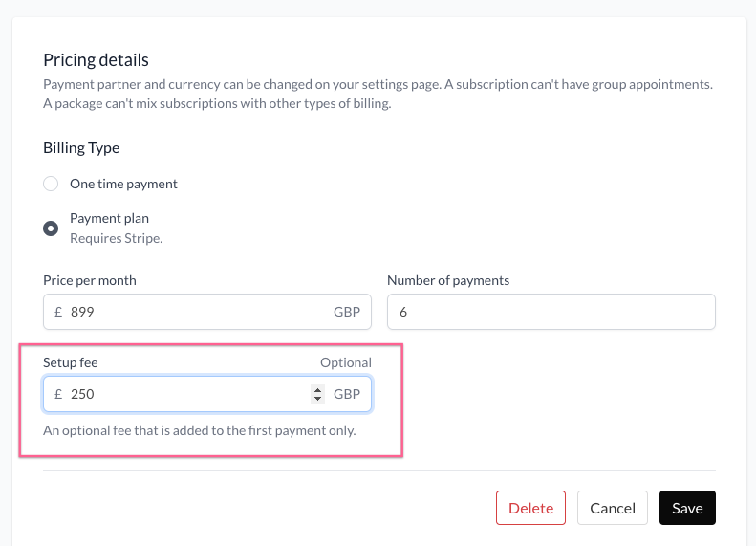Cancel the pricing changes
This screenshot has height=546, width=756.
pyautogui.click(x=613, y=508)
